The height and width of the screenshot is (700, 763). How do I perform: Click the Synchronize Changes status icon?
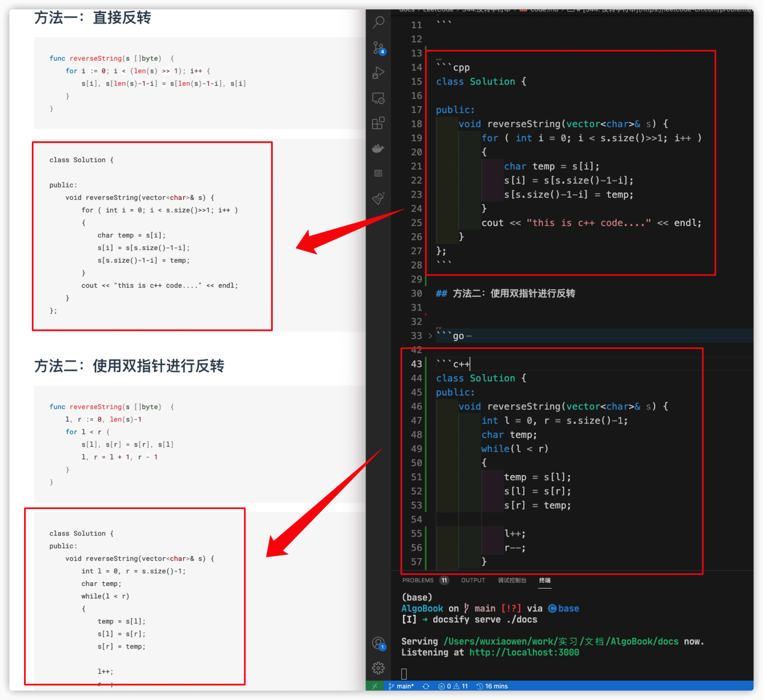pos(426,686)
